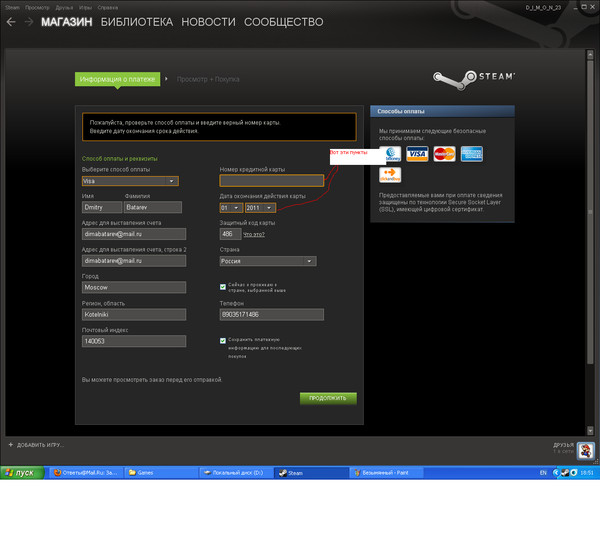Focus last name field with Batarev
The image size is (600, 534).
click(x=153, y=207)
